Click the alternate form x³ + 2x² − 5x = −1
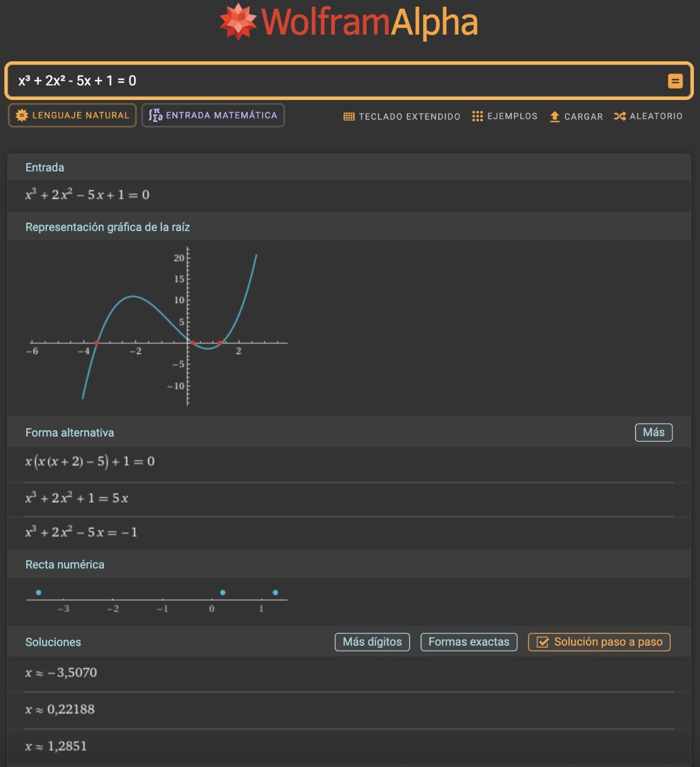700x767 pixels. 81,532
